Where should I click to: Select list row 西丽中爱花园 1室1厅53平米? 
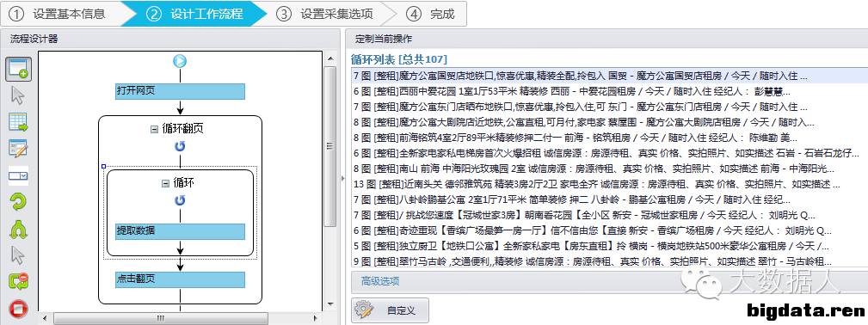coord(609,91)
